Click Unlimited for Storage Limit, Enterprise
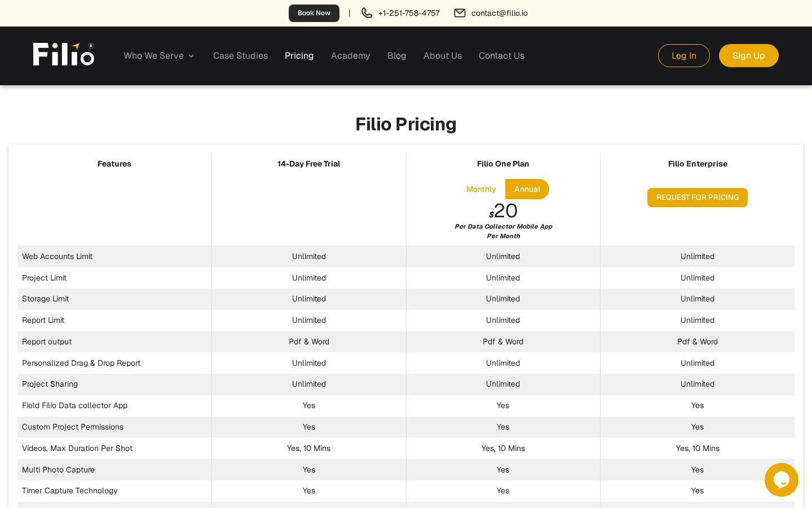Image resolution: width=812 pixels, height=508 pixels. click(698, 299)
